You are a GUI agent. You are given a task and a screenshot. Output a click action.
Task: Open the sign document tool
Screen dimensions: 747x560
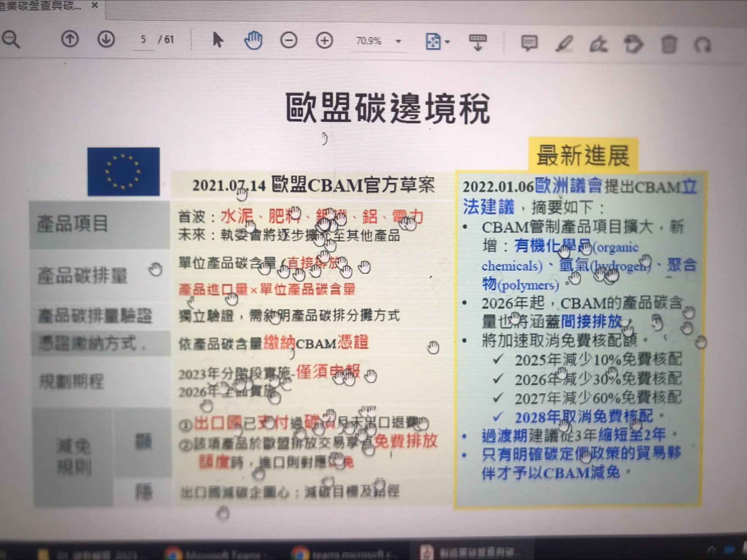point(598,45)
